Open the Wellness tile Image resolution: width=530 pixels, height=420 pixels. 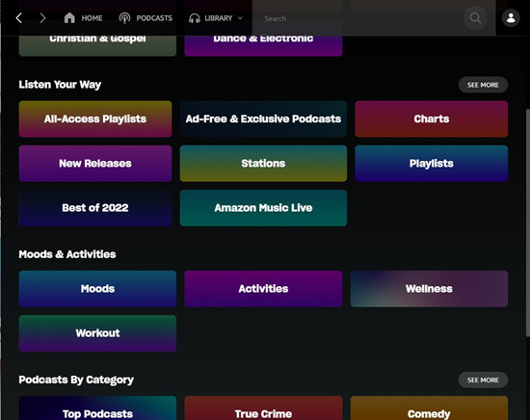(429, 289)
